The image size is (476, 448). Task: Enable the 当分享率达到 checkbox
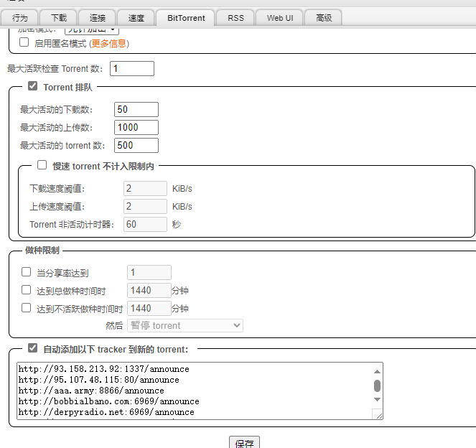pyautogui.click(x=27, y=272)
